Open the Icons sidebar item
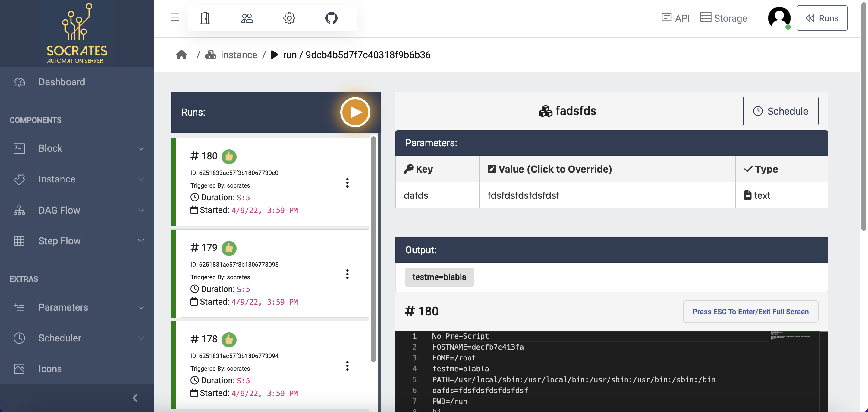 (x=50, y=369)
